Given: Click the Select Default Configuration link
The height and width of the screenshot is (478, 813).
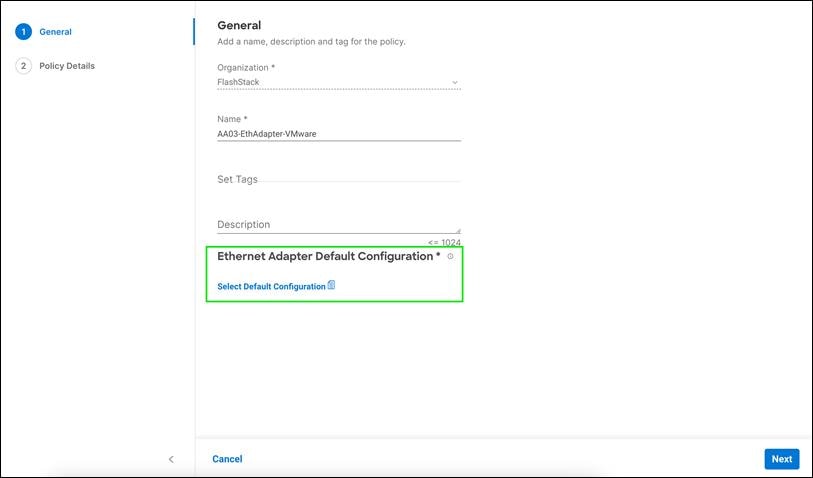Looking at the screenshot, I should (271, 286).
